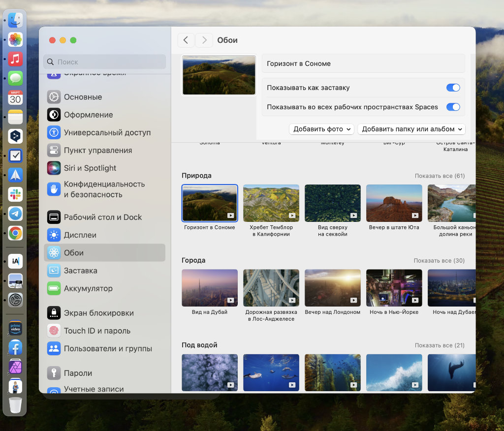504x431 pixels.
Task: Click Показать все (61) for Природа
Action: click(x=439, y=176)
